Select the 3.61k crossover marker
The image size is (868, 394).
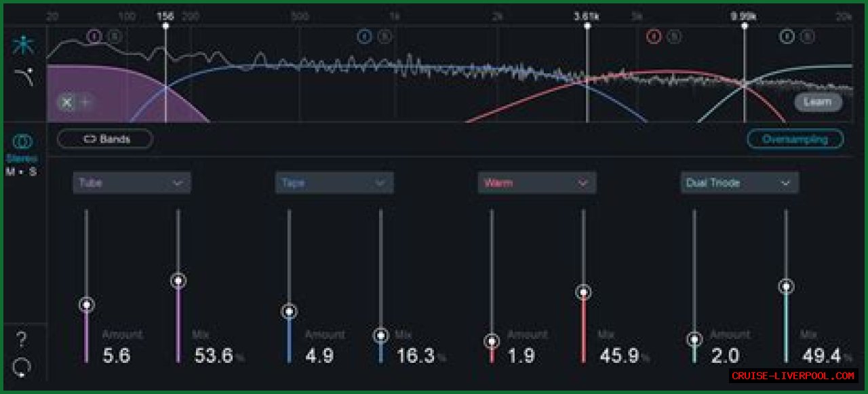click(587, 26)
